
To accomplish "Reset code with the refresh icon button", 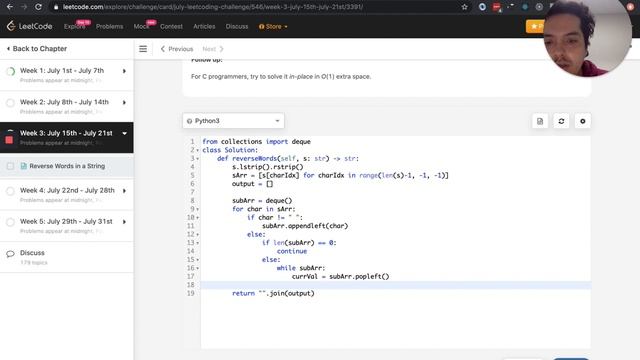I will tap(561, 121).
